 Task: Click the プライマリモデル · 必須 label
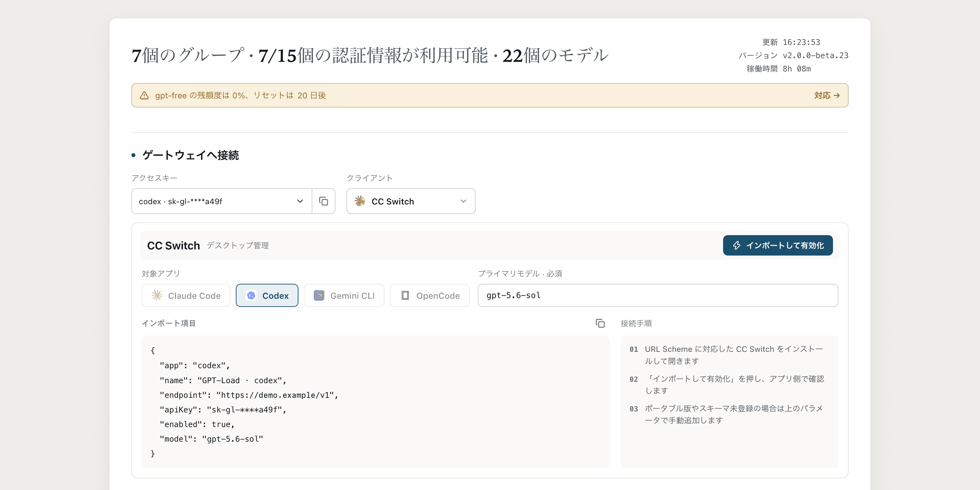[x=520, y=274]
